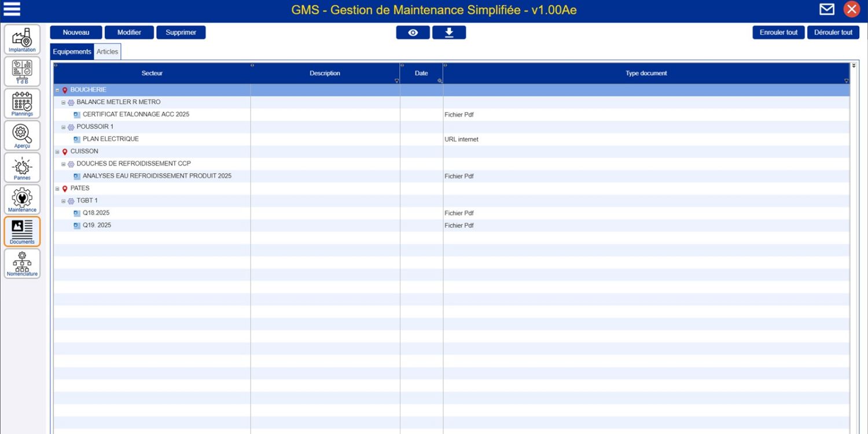The height and width of the screenshot is (434, 868).
Task: Collapse the TGBT 1 equipment node
Action: tap(64, 201)
